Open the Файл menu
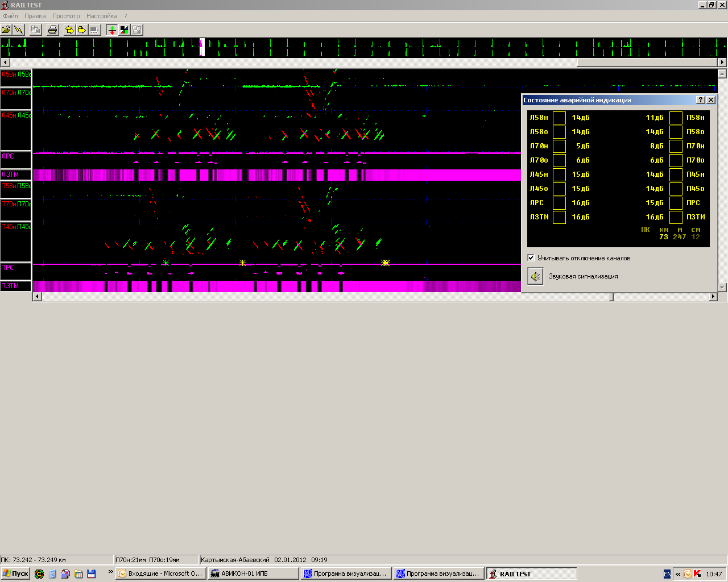The width and height of the screenshot is (728, 582). click(x=10, y=16)
